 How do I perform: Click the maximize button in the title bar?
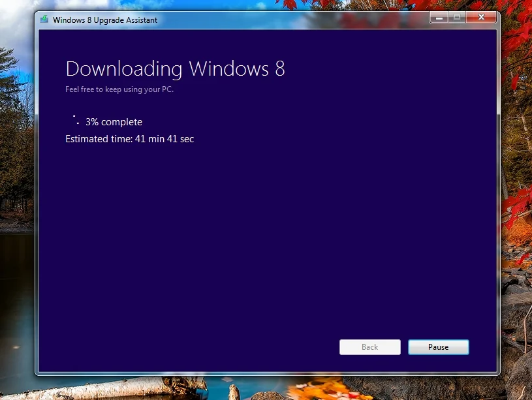pyautogui.click(x=457, y=17)
